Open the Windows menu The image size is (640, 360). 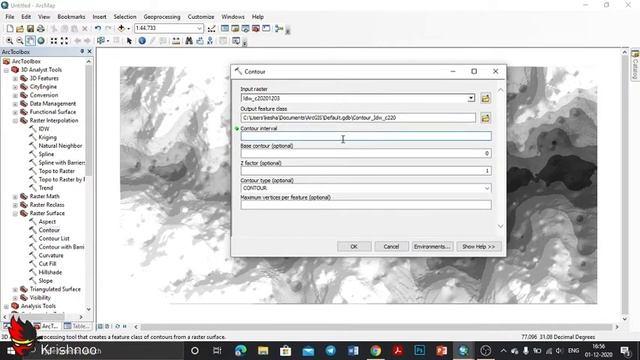(233, 17)
